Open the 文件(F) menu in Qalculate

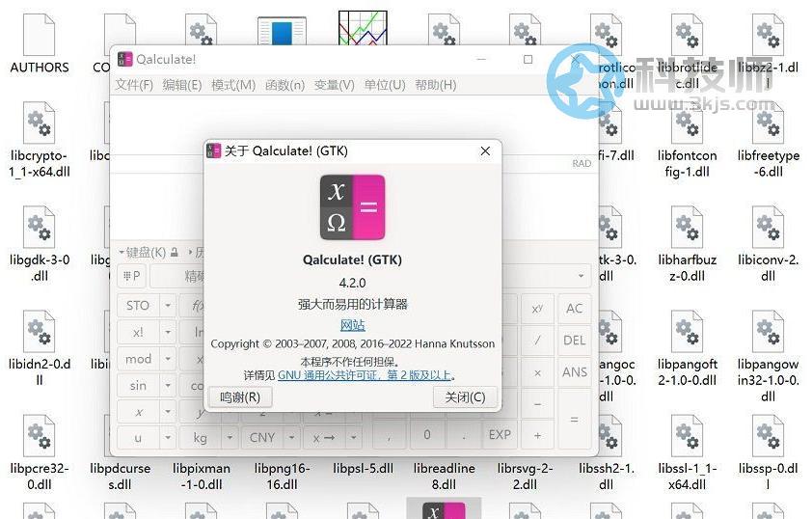134,85
